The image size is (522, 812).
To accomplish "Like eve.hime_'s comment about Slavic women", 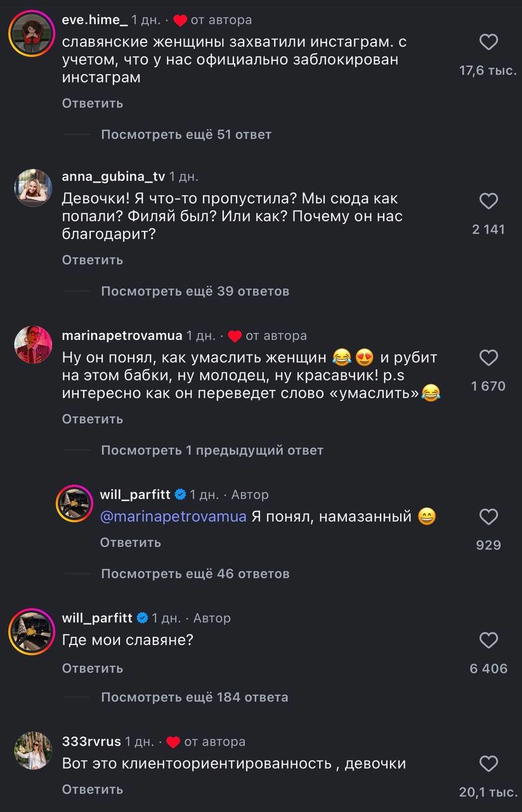I will click(488, 42).
